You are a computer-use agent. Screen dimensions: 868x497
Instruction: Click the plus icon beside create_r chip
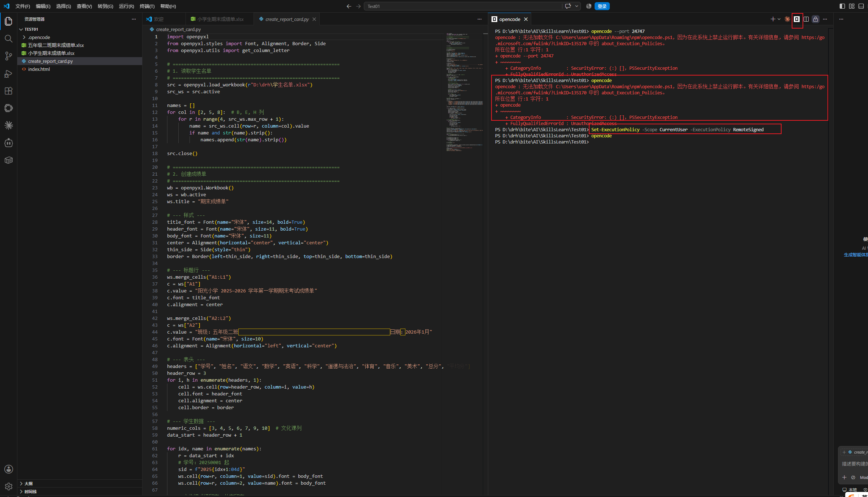844,452
